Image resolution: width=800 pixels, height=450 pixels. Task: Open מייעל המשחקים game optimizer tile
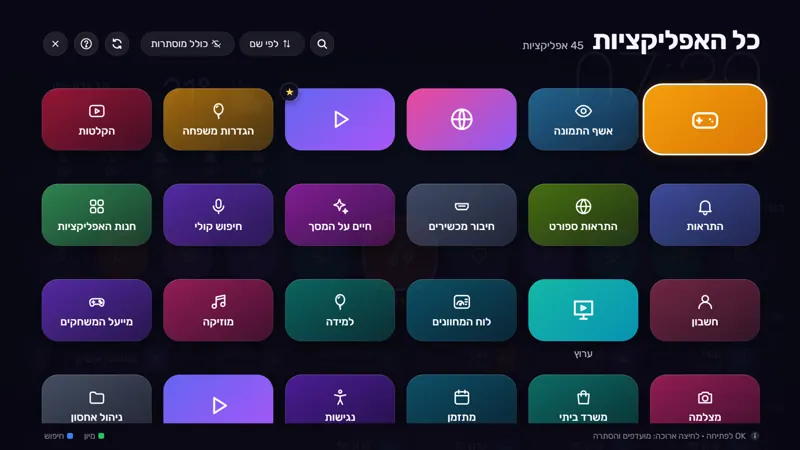pyautogui.click(x=96, y=310)
